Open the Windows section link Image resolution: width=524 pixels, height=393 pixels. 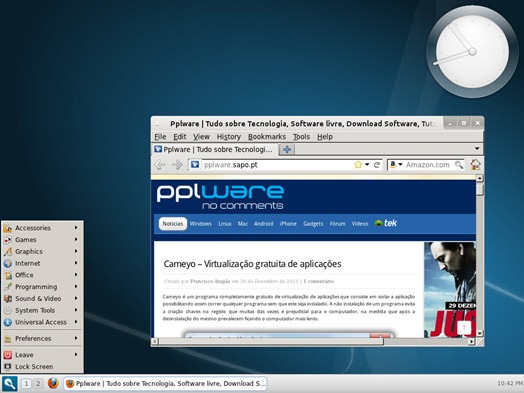coord(201,224)
